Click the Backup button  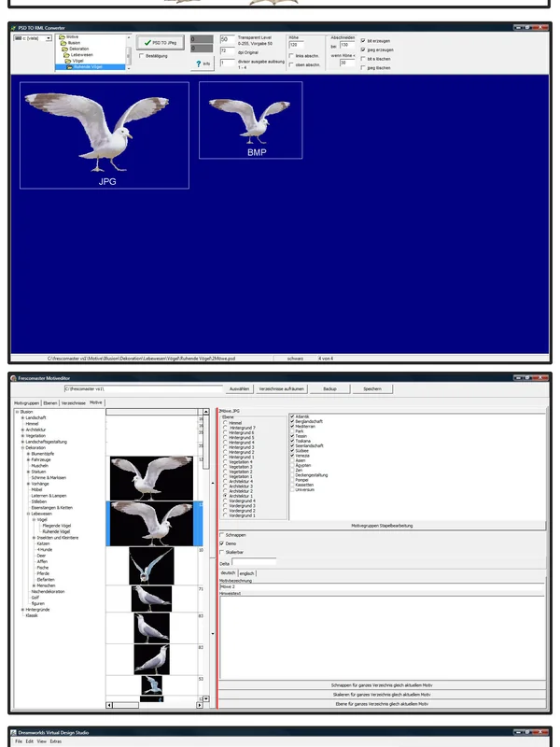pos(329,389)
